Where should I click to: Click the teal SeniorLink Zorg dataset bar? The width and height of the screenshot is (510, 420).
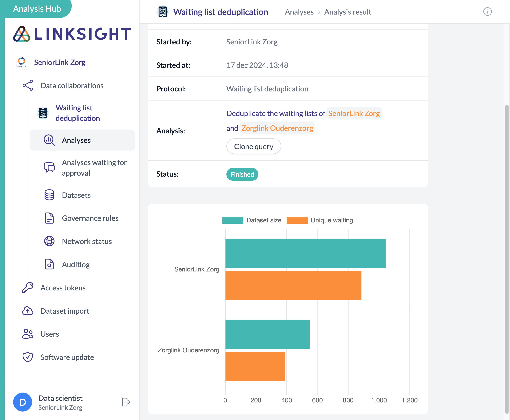point(305,253)
